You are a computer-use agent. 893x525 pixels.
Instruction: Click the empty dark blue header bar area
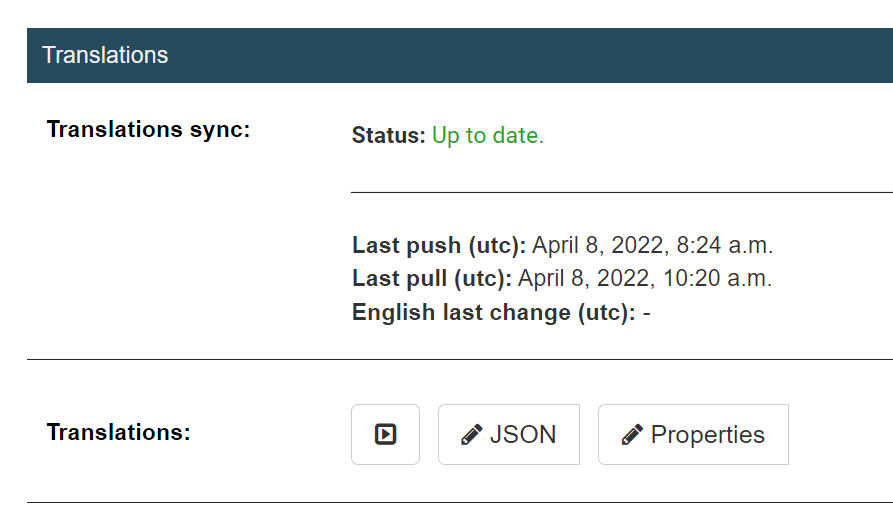coord(530,55)
